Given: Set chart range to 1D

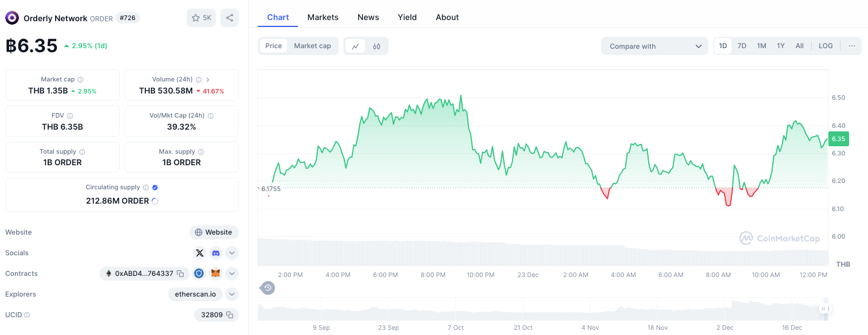Looking at the screenshot, I should coord(723,46).
